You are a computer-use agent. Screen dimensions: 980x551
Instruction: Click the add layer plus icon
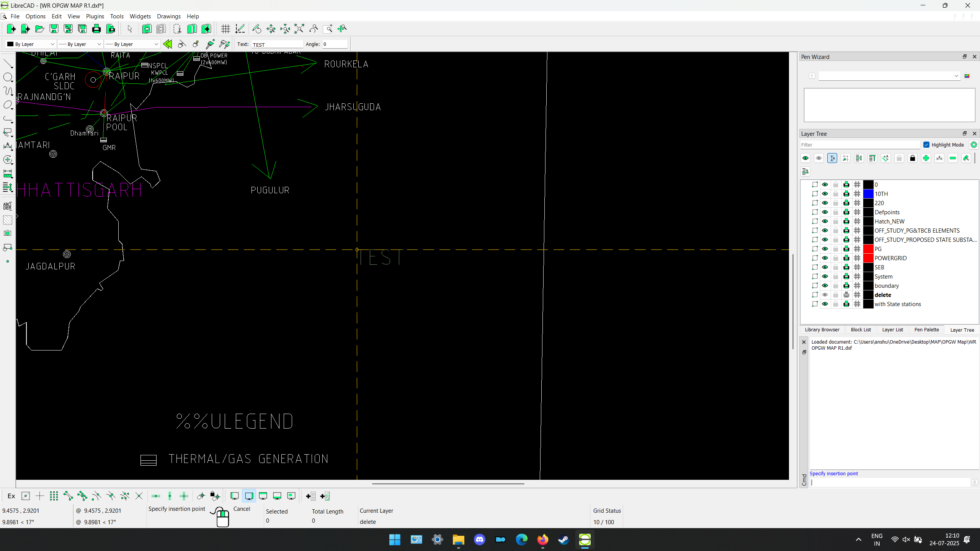(x=926, y=158)
